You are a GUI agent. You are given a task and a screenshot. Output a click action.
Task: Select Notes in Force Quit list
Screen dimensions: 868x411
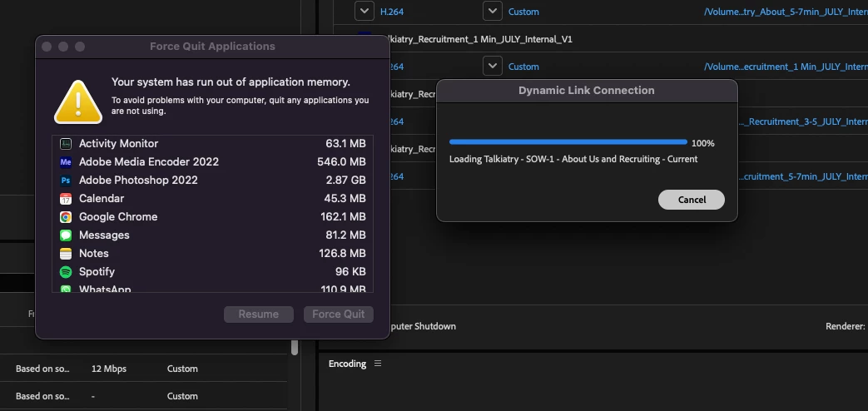click(212, 254)
